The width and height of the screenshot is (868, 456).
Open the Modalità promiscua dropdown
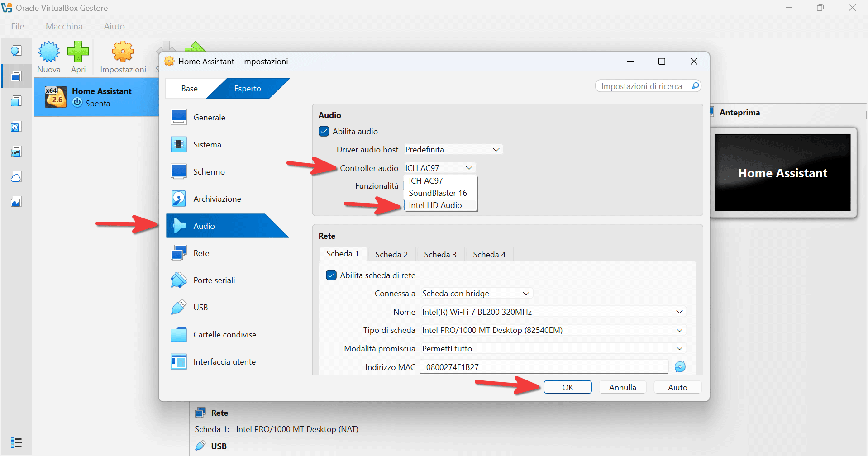(553, 348)
